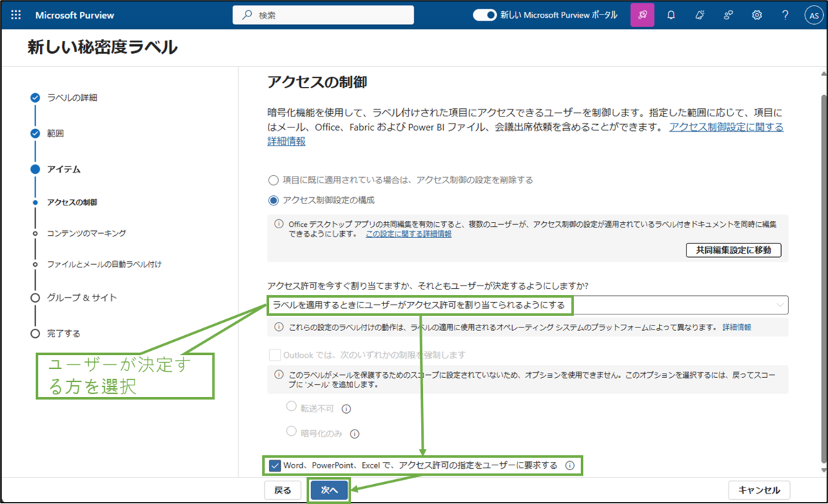This screenshot has height=504, width=828.
Task: Select the アクセスの制御 sub-step
Action: pyautogui.click(x=72, y=203)
